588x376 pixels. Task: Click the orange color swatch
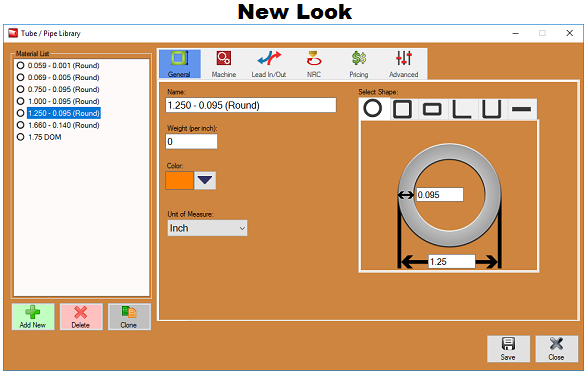click(180, 180)
